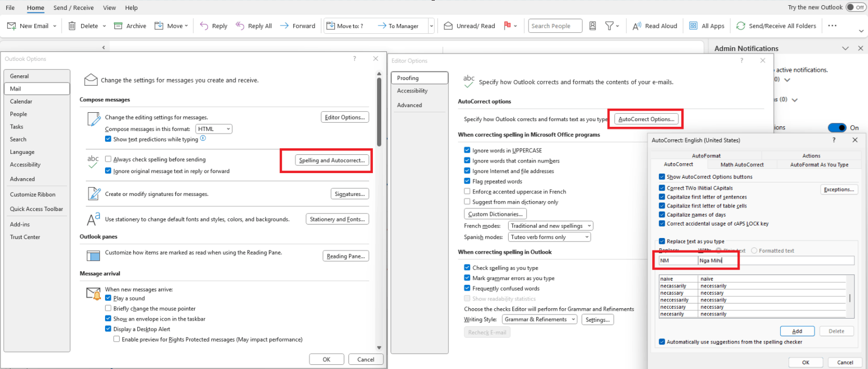Open the Writing Style dropdown
This screenshot has height=369, width=868.
(x=540, y=320)
